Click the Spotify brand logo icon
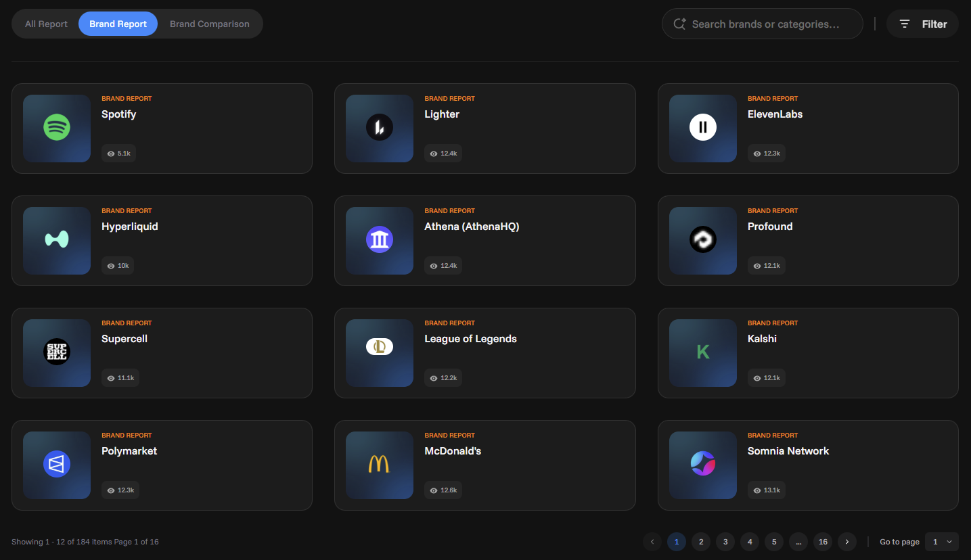The height and width of the screenshot is (560, 971). 56,129
